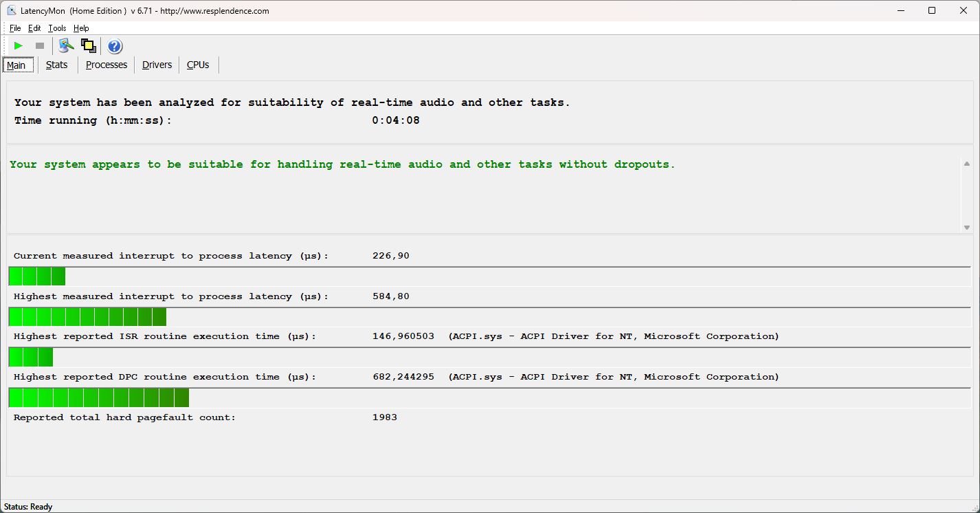This screenshot has height=513, width=980.
Task: Click the highest interrupt latency bar
Action: pyautogui.click(x=489, y=317)
